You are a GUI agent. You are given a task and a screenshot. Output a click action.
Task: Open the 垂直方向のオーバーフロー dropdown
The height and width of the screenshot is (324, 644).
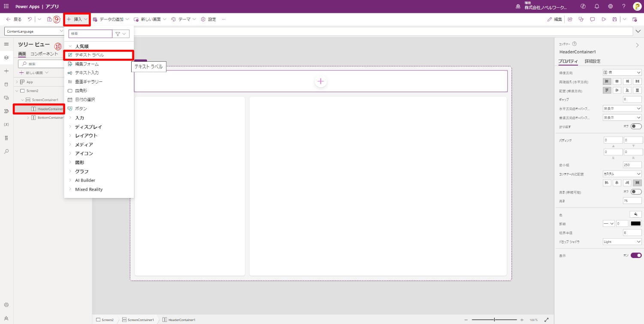[x=622, y=117]
